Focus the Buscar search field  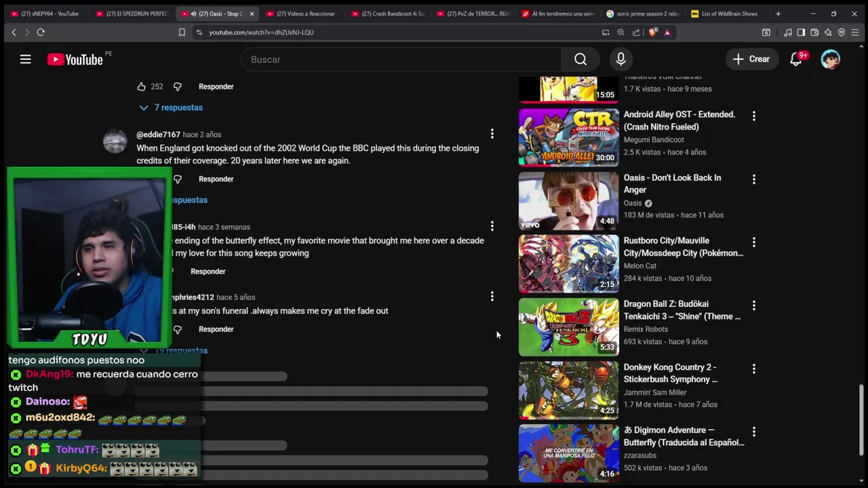[401, 60]
